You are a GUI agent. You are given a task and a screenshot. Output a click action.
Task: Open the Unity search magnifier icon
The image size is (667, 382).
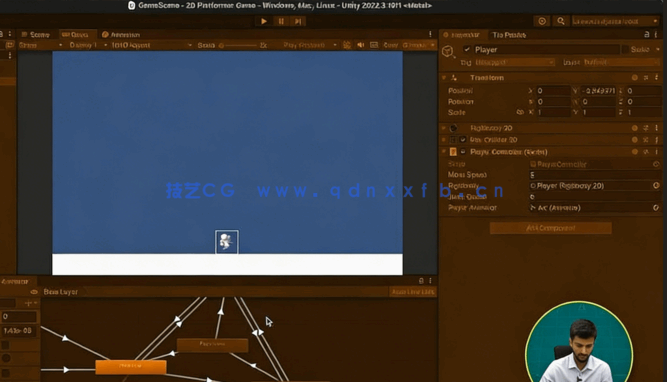[x=561, y=21]
